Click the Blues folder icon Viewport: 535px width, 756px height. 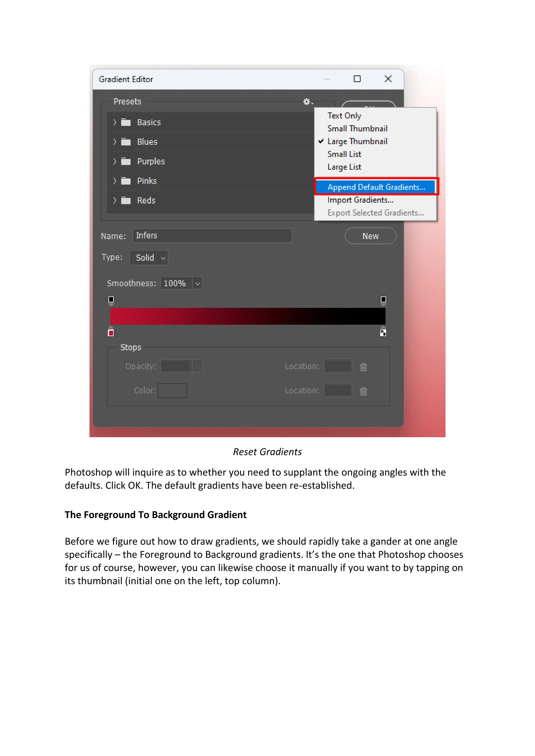click(126, 142)
